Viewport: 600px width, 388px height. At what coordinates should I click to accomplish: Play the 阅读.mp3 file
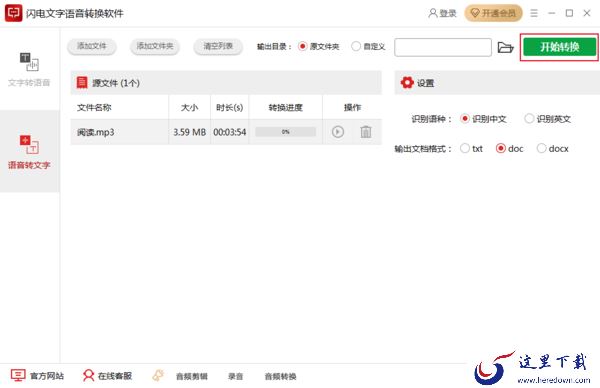tap(338, 132)
